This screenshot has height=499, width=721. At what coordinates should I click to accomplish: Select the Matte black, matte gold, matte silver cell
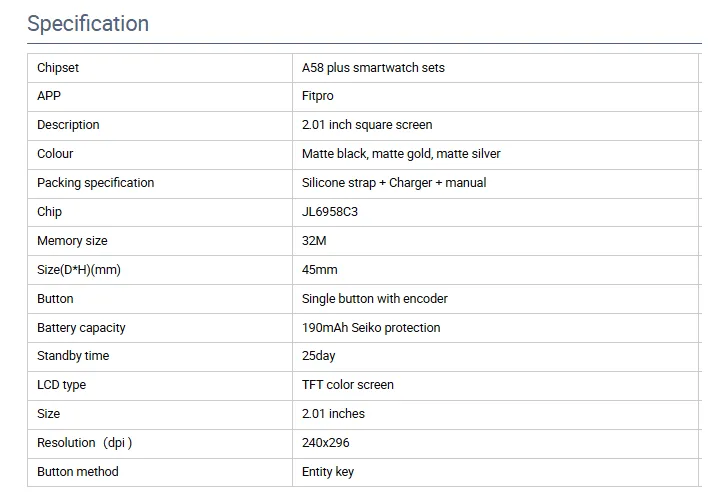click(x=401, y=154)
